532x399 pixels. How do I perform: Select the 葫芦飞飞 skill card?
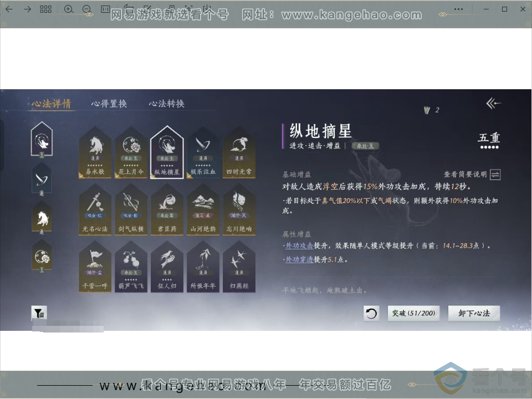tap(131, 267)
